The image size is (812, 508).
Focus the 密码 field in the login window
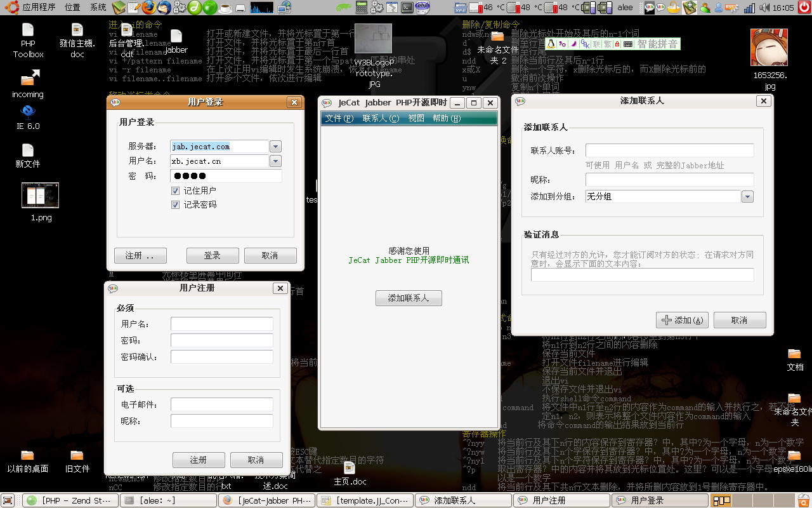(226, 176)
